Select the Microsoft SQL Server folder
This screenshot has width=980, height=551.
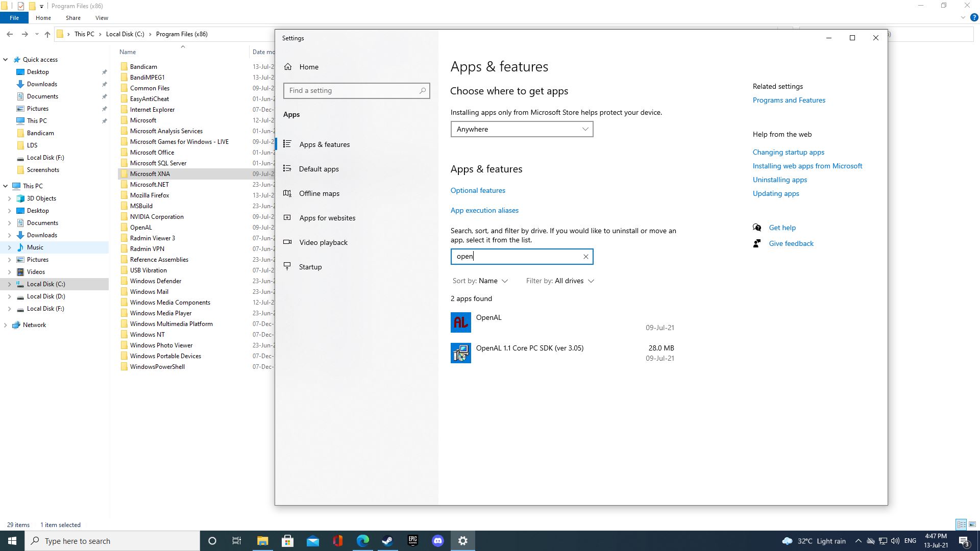click(x=158, y=163)
